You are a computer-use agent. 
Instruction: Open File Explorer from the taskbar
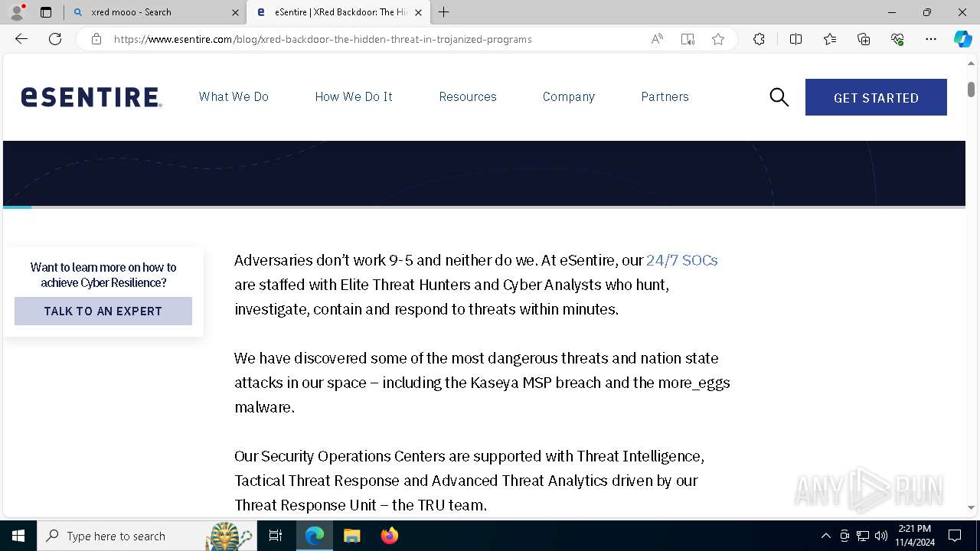[351, 536]
